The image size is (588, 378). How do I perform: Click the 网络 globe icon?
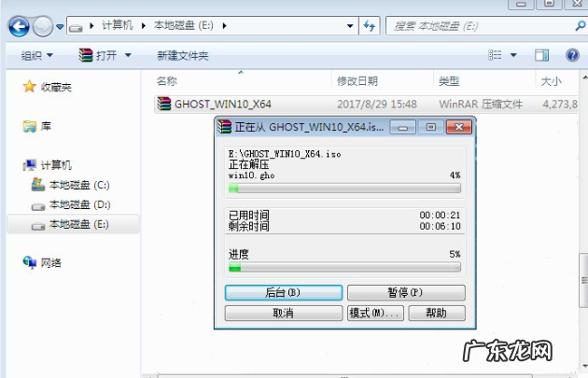29,262
